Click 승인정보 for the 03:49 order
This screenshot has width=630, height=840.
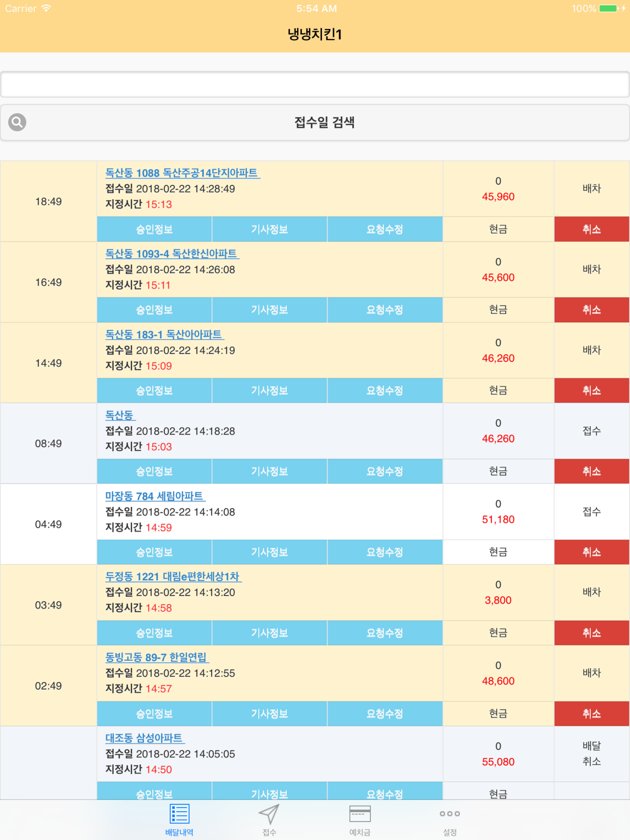pos(154,633)
